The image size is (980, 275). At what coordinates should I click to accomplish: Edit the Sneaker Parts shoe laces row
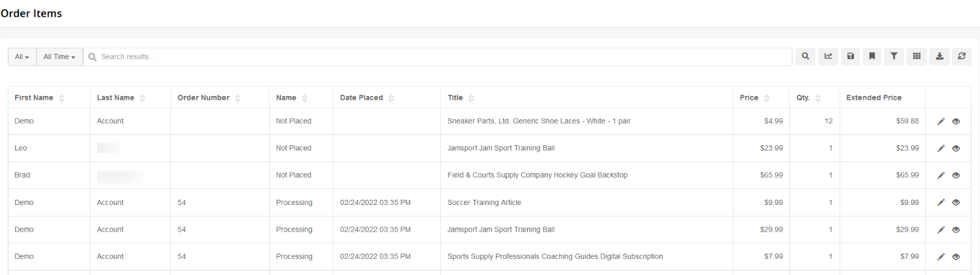click(942, 121)
